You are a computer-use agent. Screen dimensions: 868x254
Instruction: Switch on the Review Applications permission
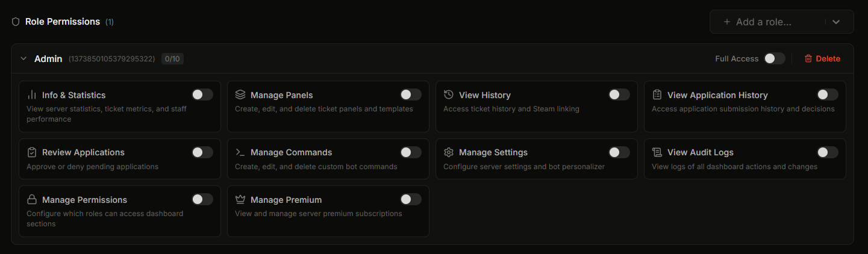click(x=202, y=152)
